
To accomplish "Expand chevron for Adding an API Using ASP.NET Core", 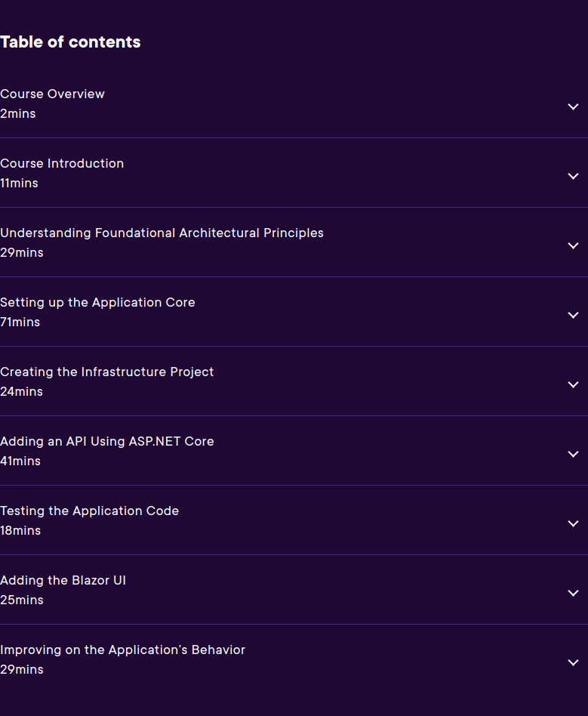I will (x=573, y=454).
